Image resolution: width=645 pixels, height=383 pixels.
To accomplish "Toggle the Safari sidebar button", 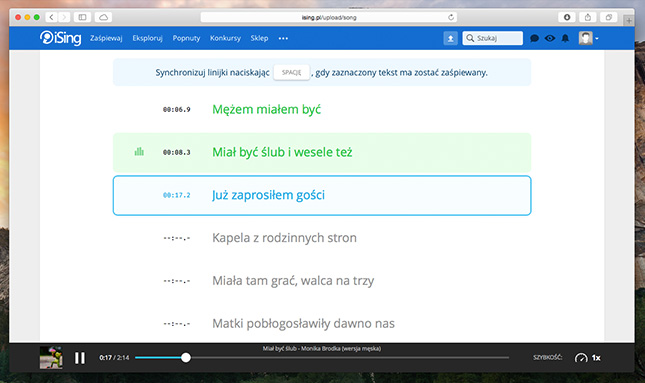I will [82, 17].
